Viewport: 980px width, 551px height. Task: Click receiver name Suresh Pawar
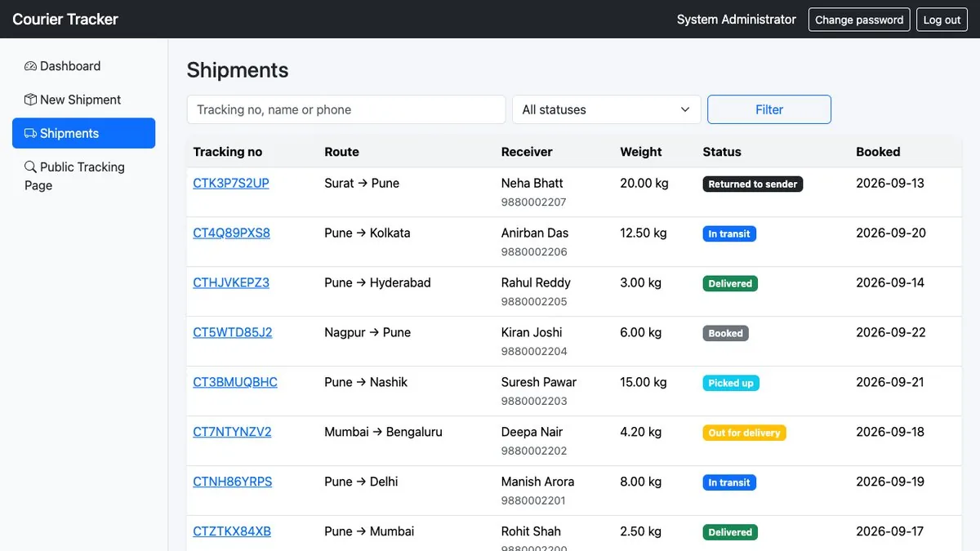[x=539, y=382]
